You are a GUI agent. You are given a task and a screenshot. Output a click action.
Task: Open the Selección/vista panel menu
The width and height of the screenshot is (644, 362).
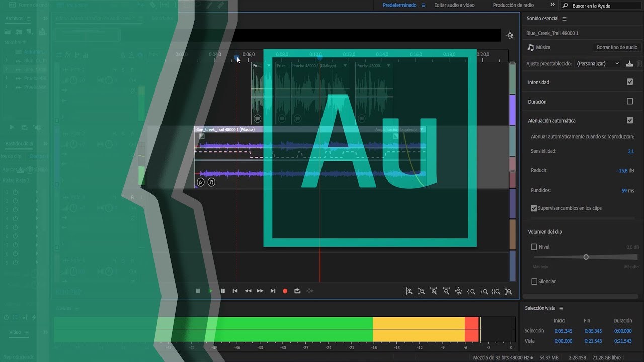[561, 308]
